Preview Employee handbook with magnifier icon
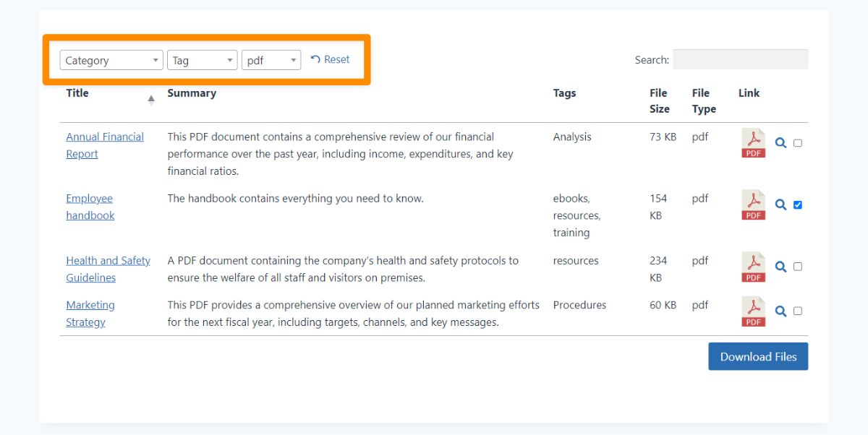 tap(780, 204)
